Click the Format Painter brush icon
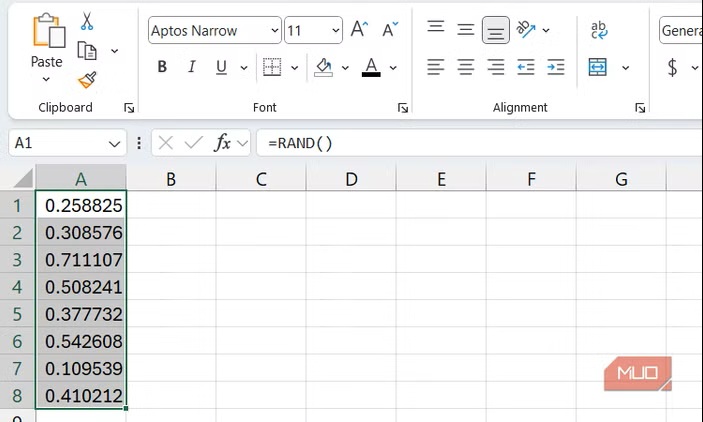The image size is (703, 422). 87,79
